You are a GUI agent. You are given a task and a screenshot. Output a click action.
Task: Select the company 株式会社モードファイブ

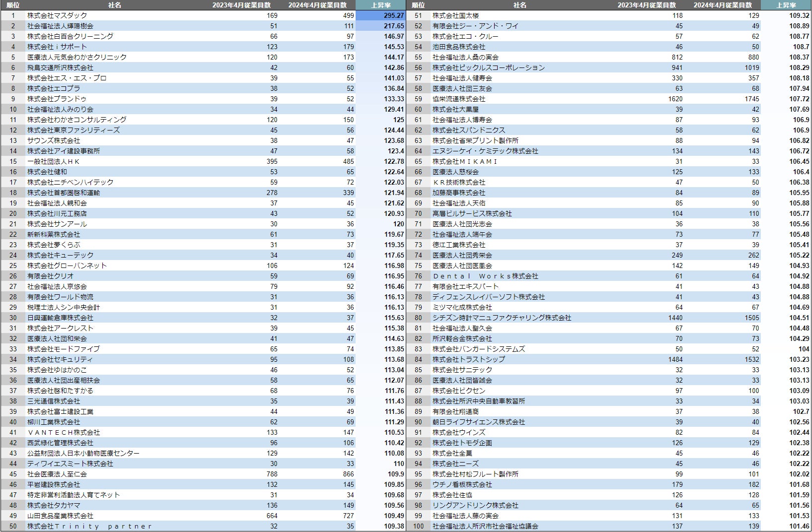(x=64, y=349)
